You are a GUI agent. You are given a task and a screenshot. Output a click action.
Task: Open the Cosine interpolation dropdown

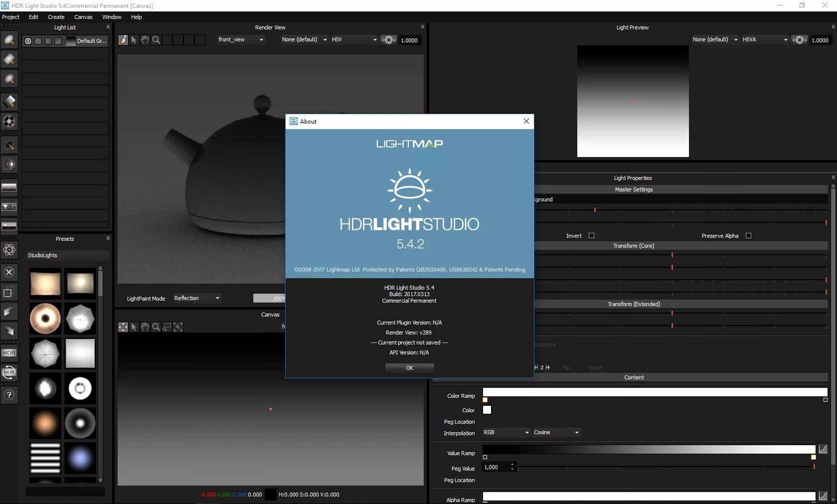pos(556,433)
